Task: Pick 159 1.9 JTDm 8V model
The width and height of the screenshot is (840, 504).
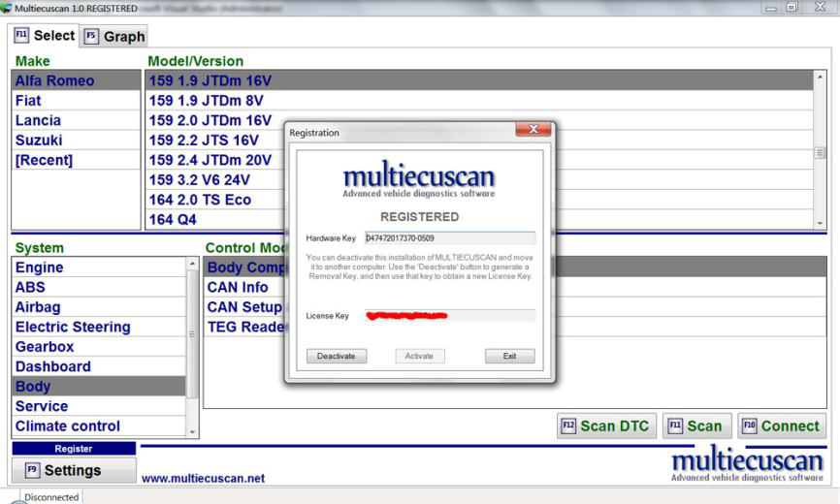Action: tap(206, 101)
